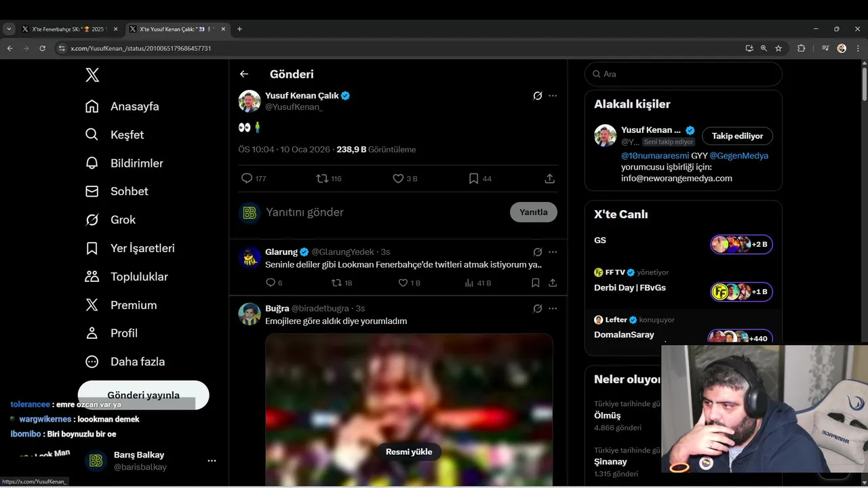This screenshot has width=868, height=488.
Task: Click the page vertical scrollbar
Action: [865, 85]
